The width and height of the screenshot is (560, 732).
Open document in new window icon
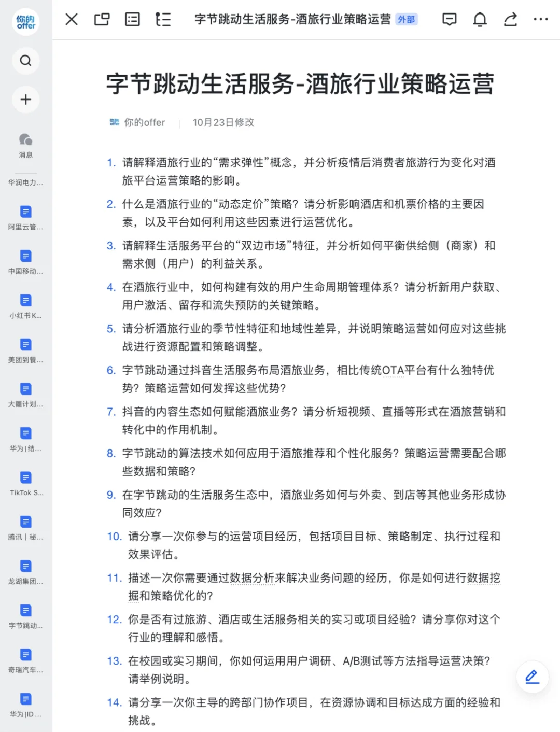point(102,20)
